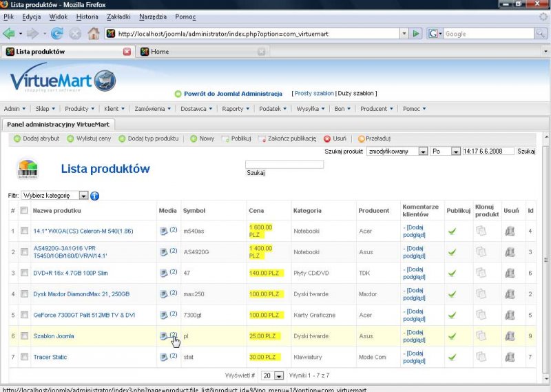Click the publish checkmark for GeForce 7300GT
Screen dimensions: 551x392
coord(452,315)
